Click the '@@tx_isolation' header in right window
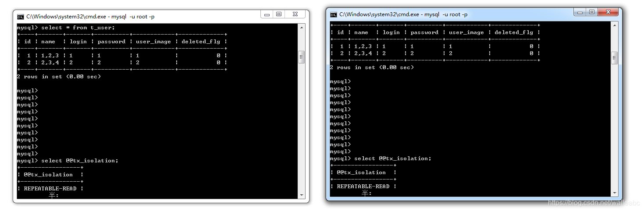Screen dimensions: 644x211 (361, 172)
